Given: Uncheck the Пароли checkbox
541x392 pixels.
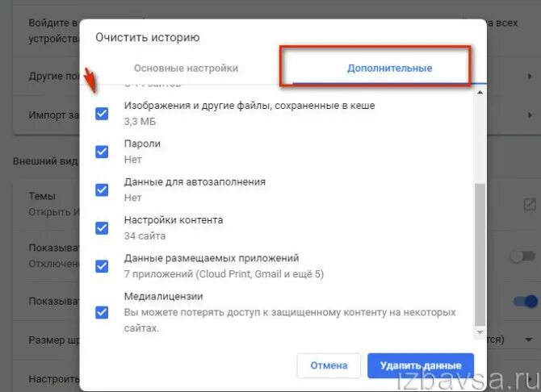Looking at the screenshot, I should tap(102, 152).
